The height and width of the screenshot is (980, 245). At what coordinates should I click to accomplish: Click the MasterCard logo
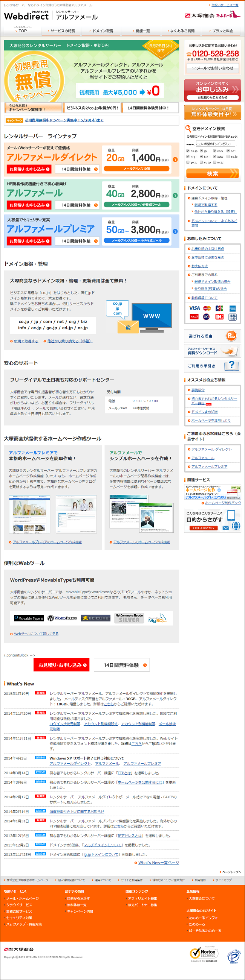[207, 308]
